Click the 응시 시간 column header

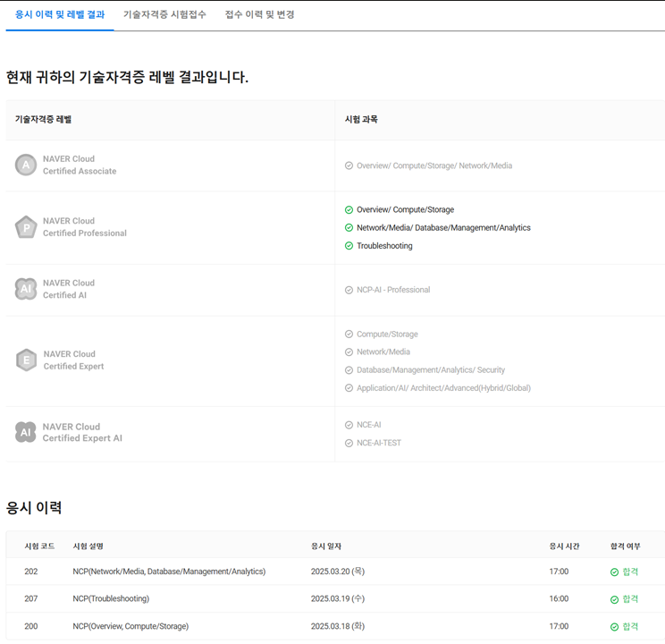click(x=564, y=547)
